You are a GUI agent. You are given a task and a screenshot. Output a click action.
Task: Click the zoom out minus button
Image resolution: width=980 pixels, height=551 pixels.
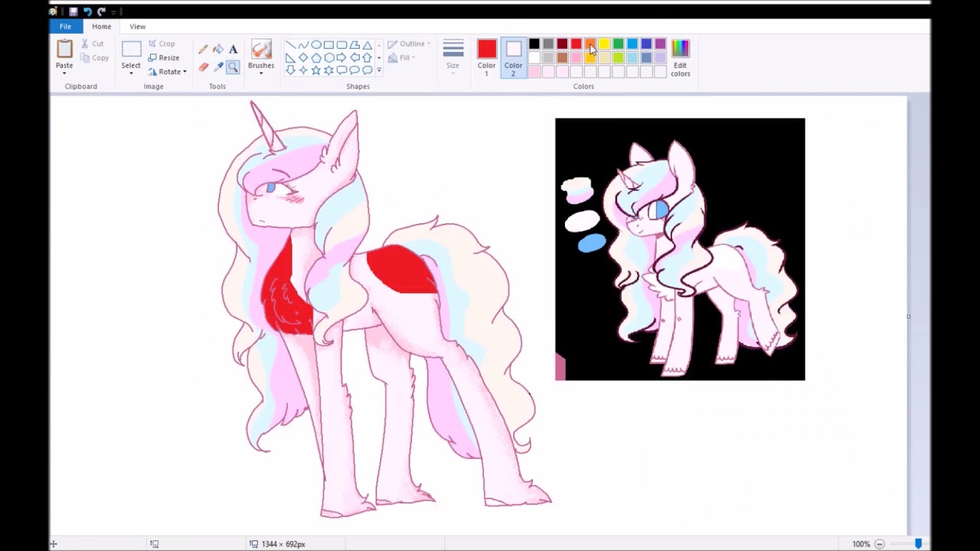[x=879, y=544]
